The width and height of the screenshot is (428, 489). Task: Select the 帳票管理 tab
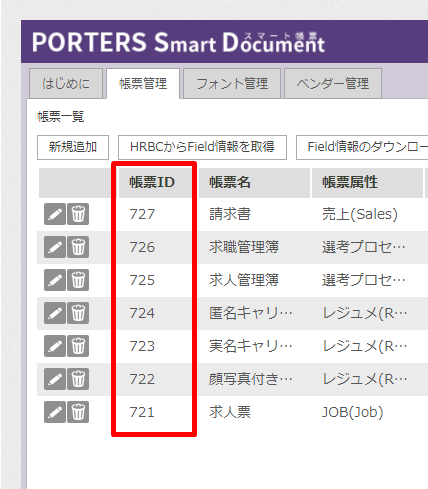143,83
